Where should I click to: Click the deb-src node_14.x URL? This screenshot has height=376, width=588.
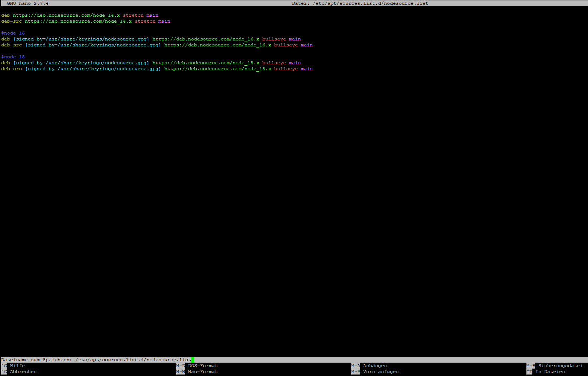(x=78, y=21)
